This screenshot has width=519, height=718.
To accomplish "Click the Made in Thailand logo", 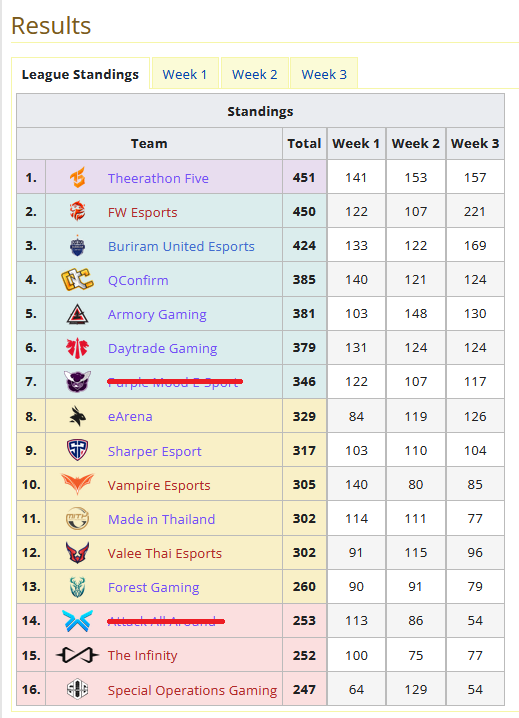I will [77, 518].
